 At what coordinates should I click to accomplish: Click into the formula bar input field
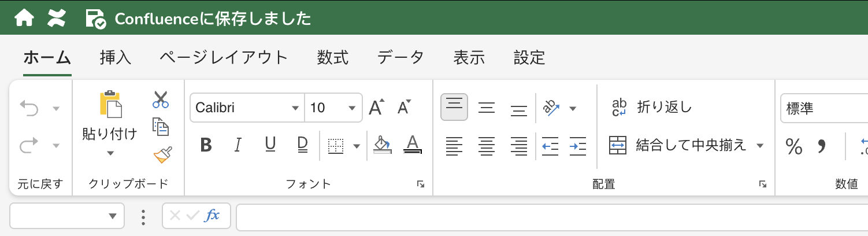coord(549,216)
